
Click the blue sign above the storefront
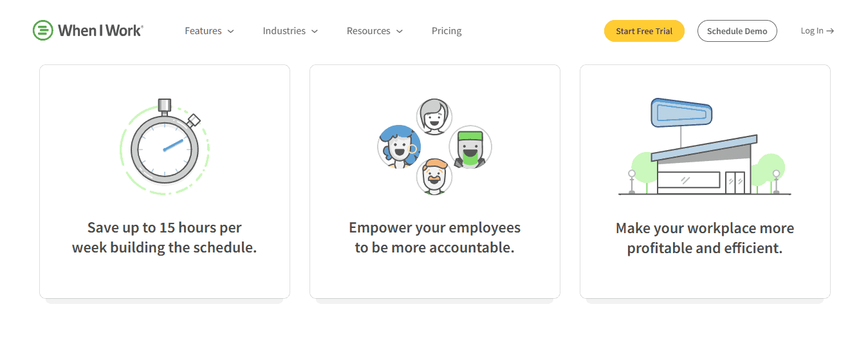tap(681, 113)
